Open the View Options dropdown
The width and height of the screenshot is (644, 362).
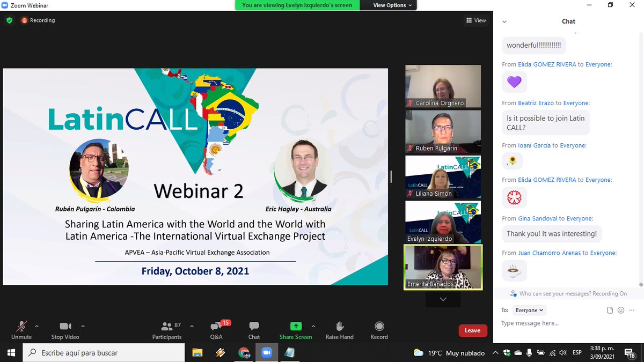pyautogui.click(x=393, y=5)
